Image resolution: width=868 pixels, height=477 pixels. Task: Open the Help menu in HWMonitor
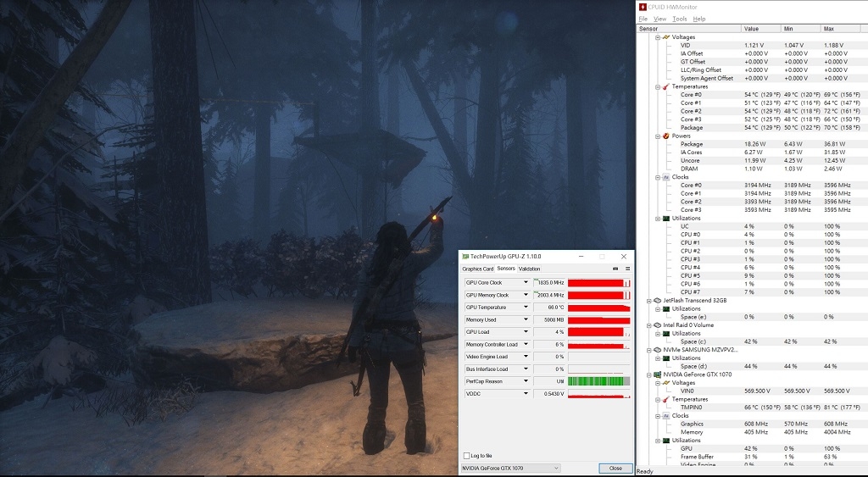[x=699, y=19]
